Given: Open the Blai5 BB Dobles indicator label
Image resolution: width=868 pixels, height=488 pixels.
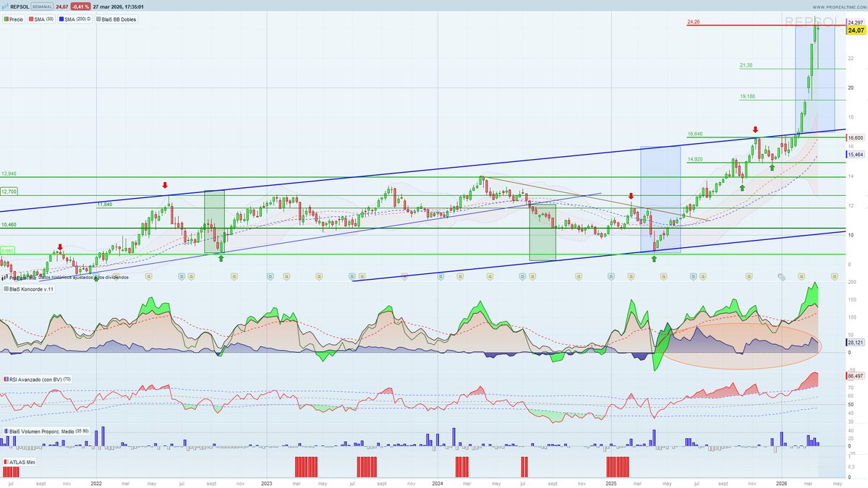Looking at the screenshot, I should point(116,19).
